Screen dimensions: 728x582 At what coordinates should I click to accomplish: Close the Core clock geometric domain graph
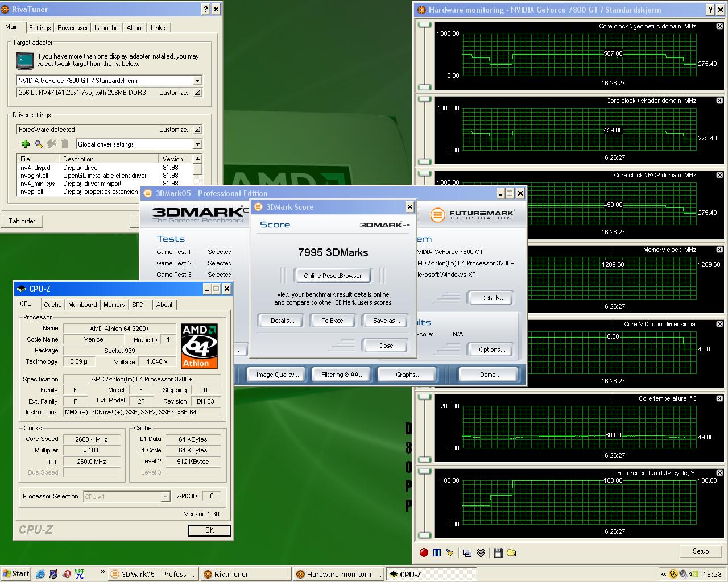(x=719, y=26)
